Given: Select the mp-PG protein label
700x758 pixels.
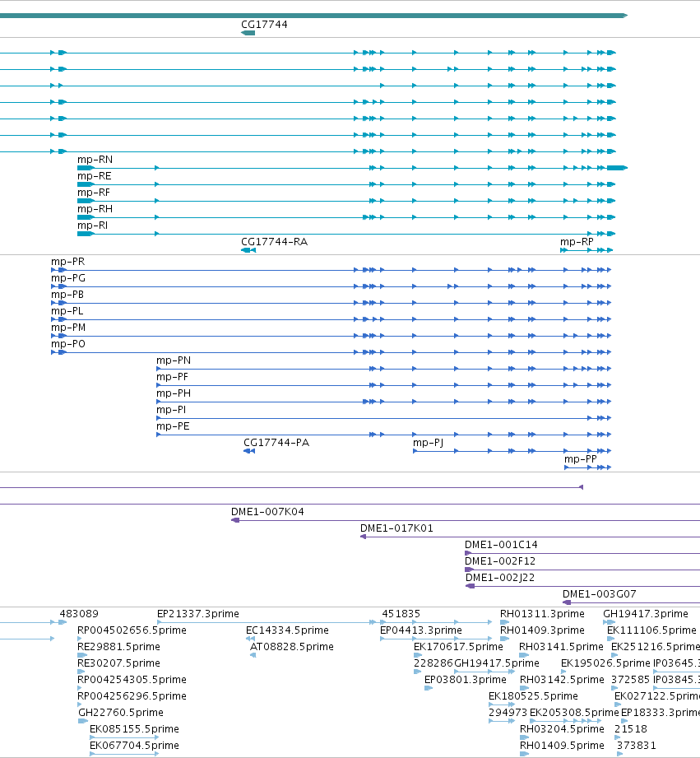Looking at the screenshot, I should (68, 278).
